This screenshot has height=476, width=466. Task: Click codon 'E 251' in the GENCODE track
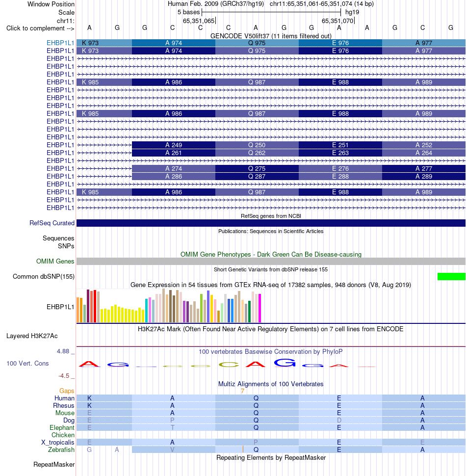click(x=340, y=145)
